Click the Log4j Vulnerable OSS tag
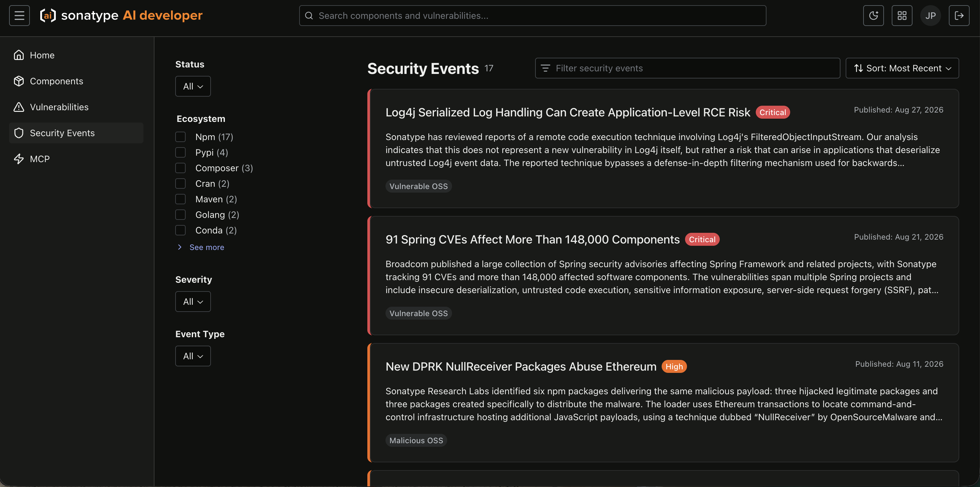The width and height of the screenshot is (980, 487). (419, 186)
